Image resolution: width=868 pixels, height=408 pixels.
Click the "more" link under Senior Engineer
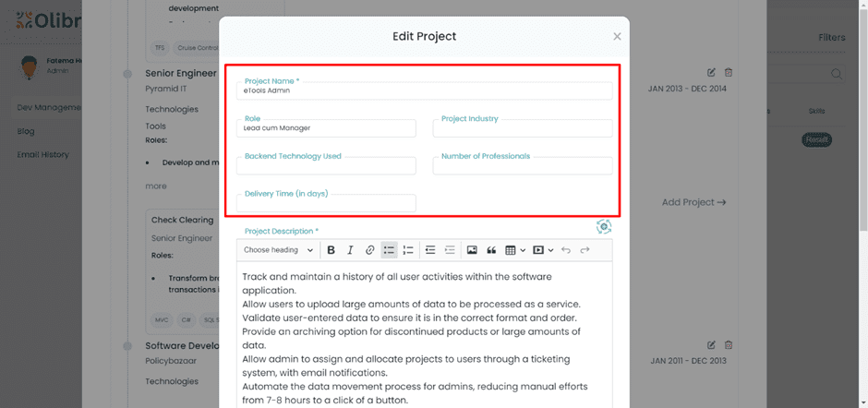[x=156, y=186]
